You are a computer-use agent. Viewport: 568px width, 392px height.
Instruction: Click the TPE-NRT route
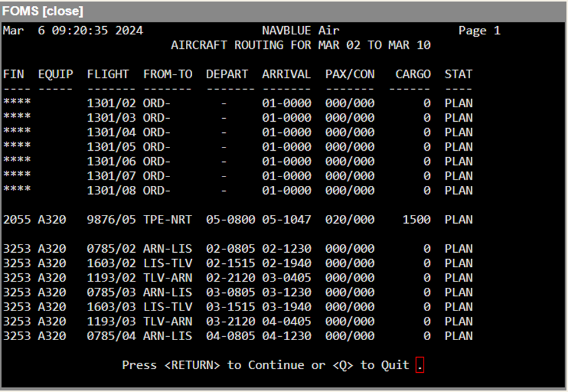coord(167,220)
